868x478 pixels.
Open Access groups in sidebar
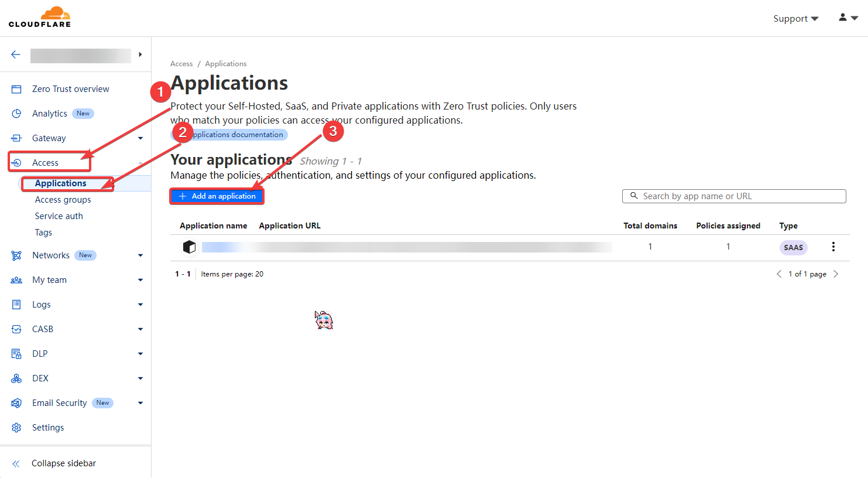(x=63, y=200)
